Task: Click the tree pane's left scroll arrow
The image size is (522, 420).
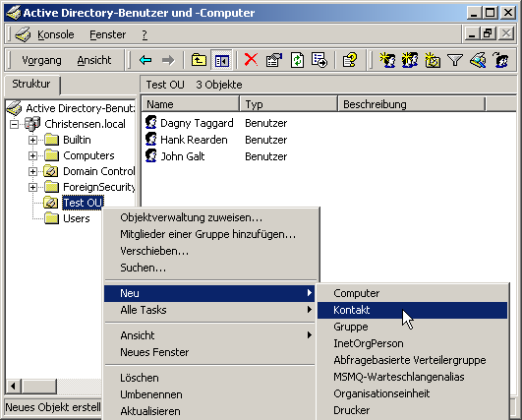Action: point(14,387)
